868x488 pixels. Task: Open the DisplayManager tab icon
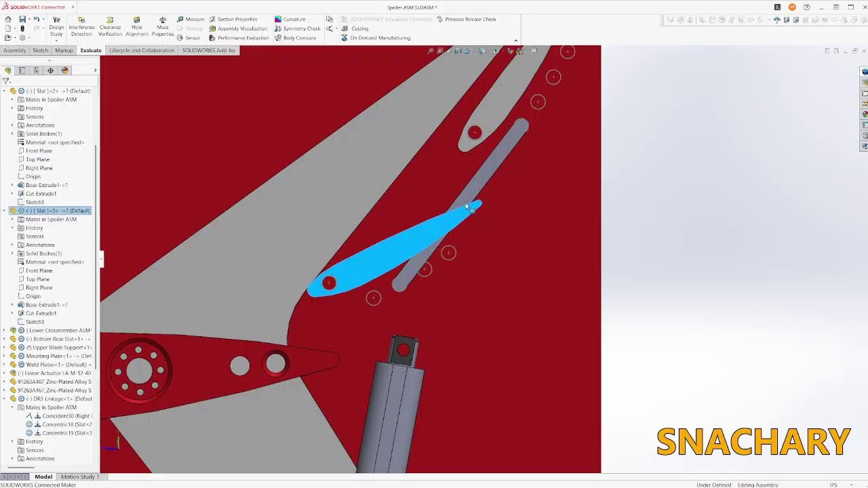click(x=65, y=70)
